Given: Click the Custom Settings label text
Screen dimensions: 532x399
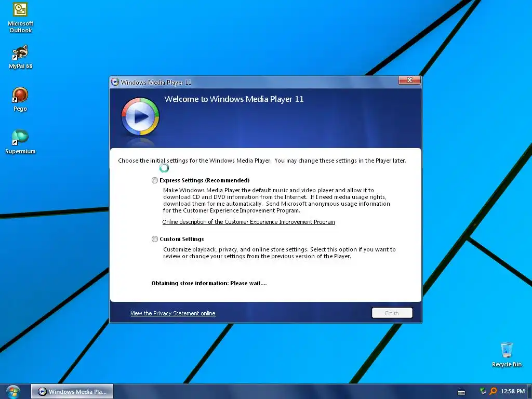Looking at the screenshot, I should coord(182,239).
